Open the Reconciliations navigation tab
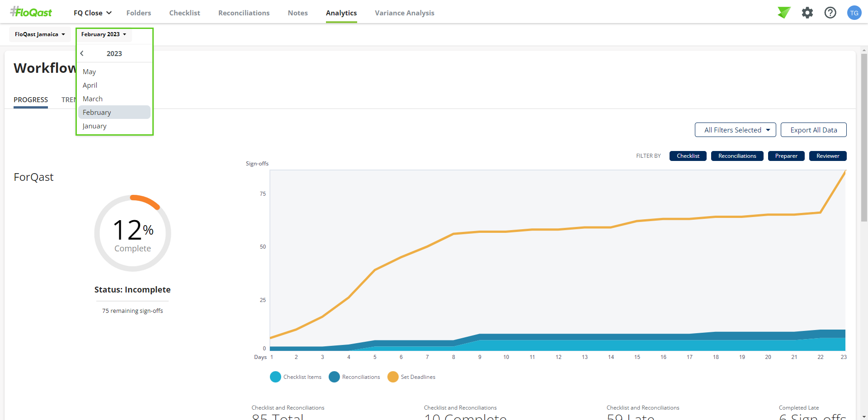The height and width of the screenshot is (420, 868). 244,13
